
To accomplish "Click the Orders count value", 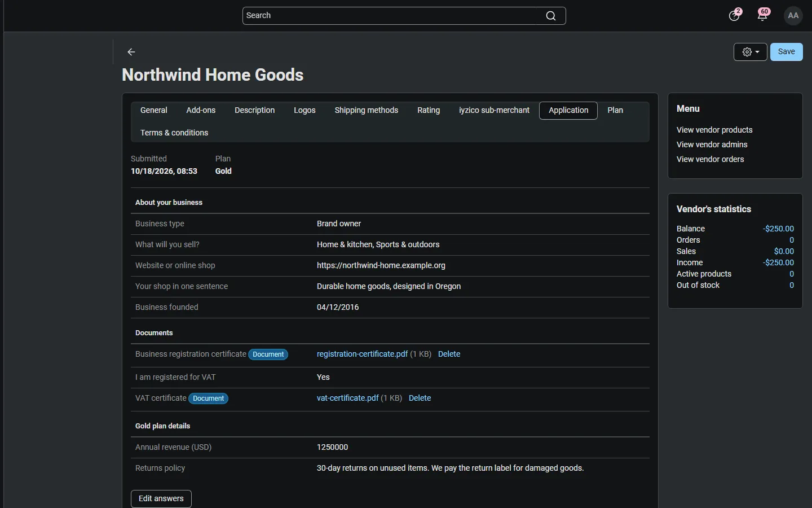I will 792,240.
